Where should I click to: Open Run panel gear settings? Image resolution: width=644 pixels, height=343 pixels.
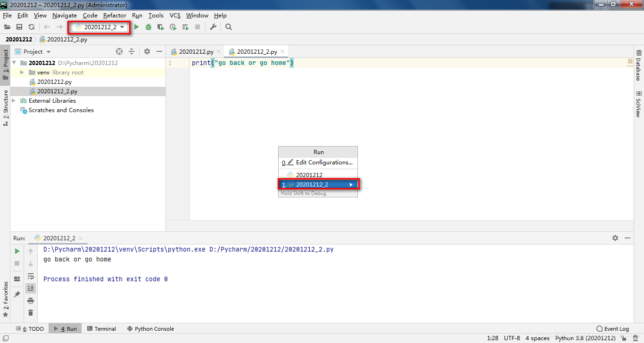click(x=615, y=238)
